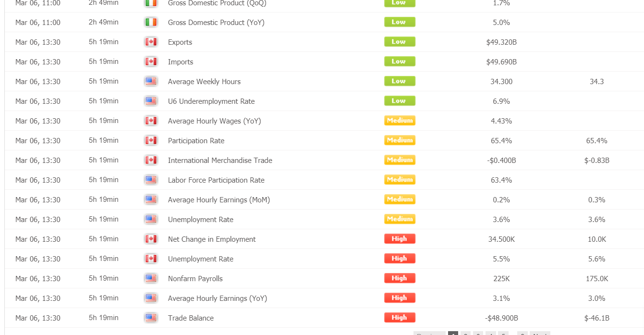
Task: Click the US flag next to Nonfarm Payrolls
Action: coord(151,278)
